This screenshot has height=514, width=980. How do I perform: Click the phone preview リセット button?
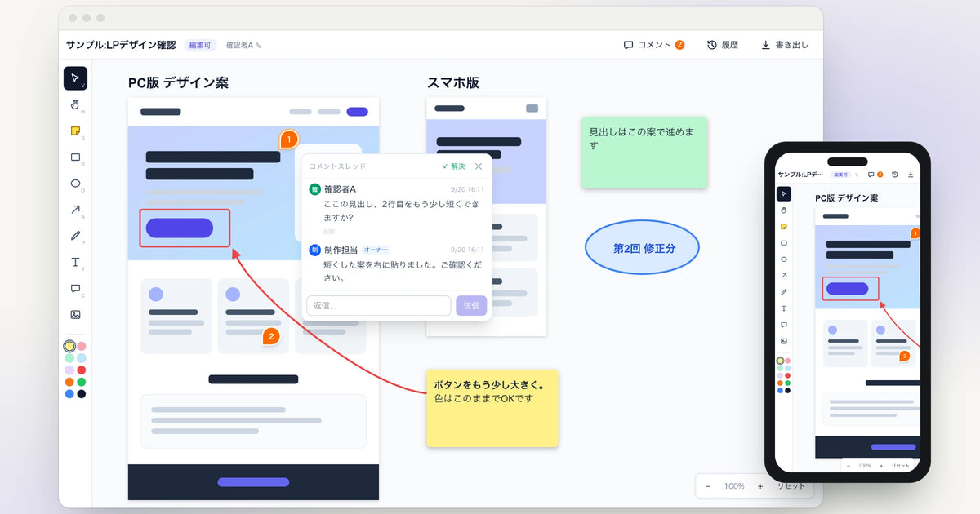click(x=900, y=465)
